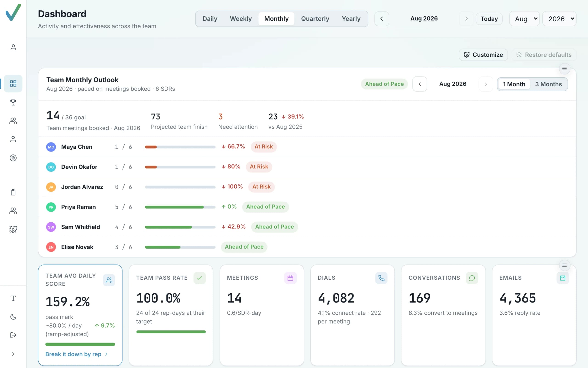The width and height of the screenshot is (588, 368).
Task: Click the 73 Projected team finish value
Action: (x=155, y=117)
